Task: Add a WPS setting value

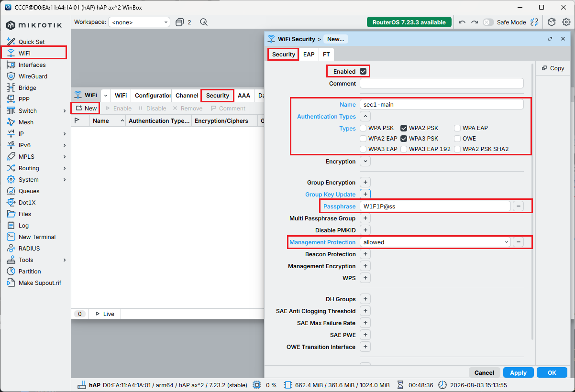Action: coord(365,278)
